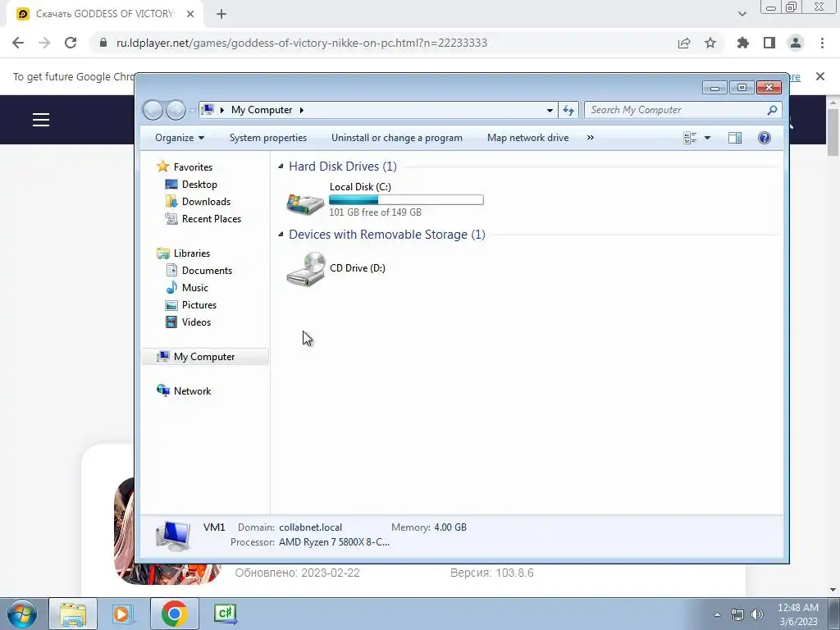Click the search magnifier in Explorer
Screen dimensions: 840x630
pos(772,110)
